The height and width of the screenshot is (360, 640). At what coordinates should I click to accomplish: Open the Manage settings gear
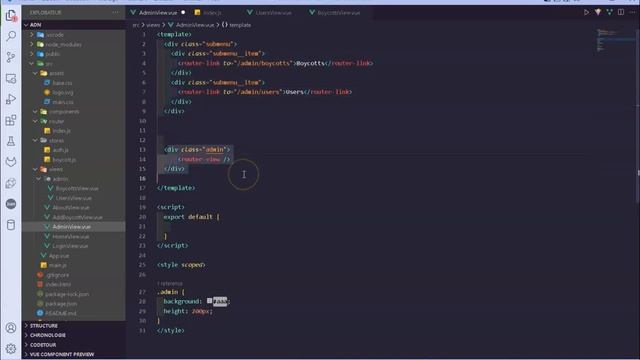(11, 349)
